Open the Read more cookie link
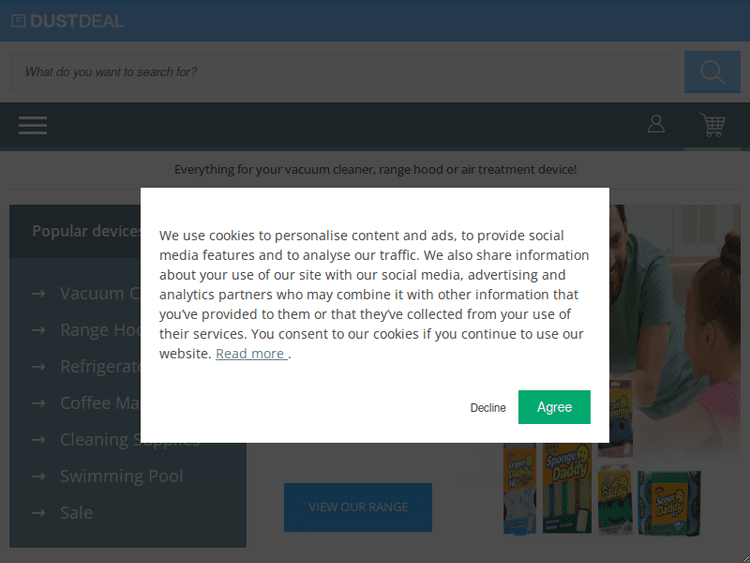The width and height of the screenshot is (750, 563). (252, 353)
